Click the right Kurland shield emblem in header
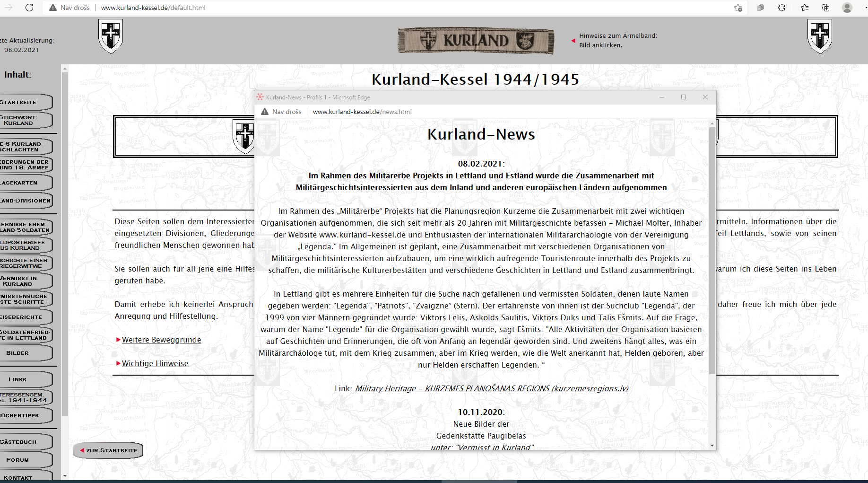 [820, 36]
